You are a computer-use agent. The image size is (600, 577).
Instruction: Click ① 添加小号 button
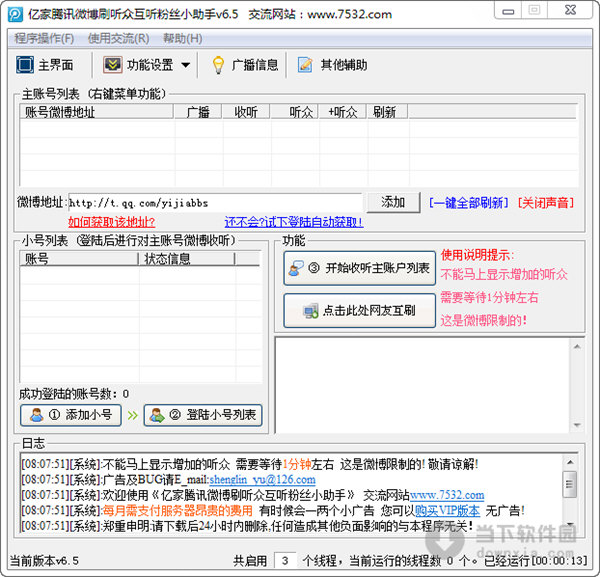pyautogui.click(x=71, y=415)
